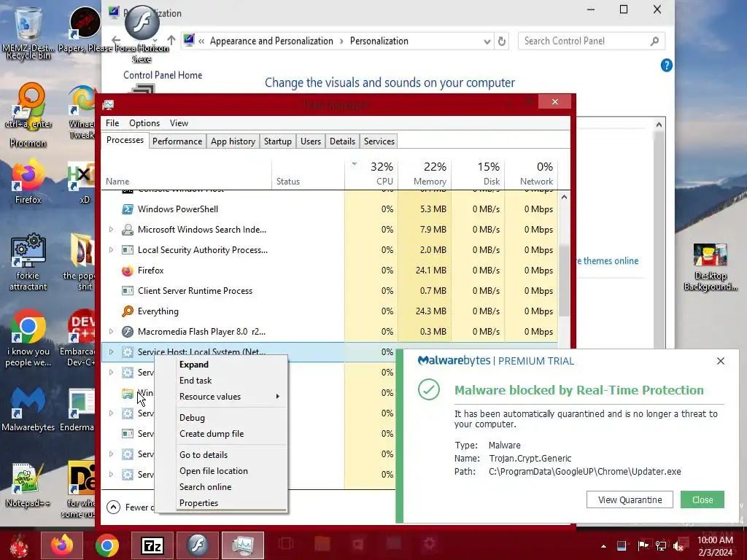Switch to the Performance tab

(x=177, y=141)
